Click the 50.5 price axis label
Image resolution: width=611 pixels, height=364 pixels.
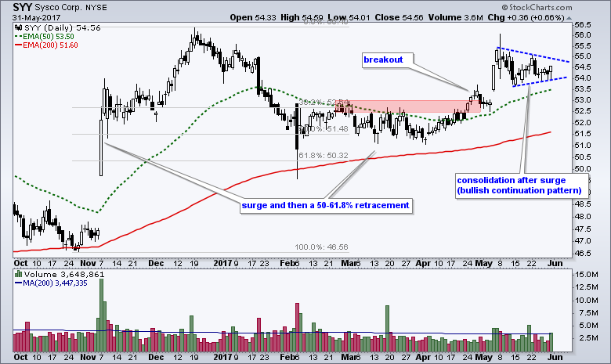pos(583,157)
